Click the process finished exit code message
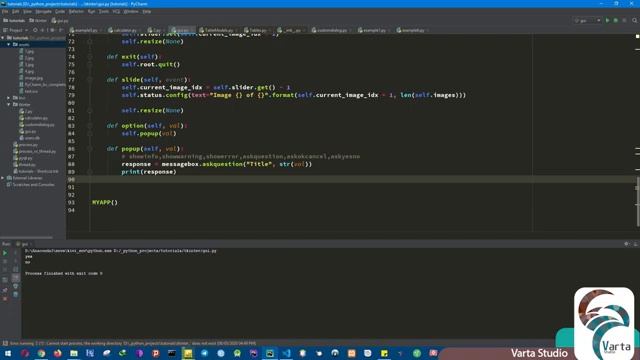Viewport: 640px width, 360px height. [x=64, y=273]
